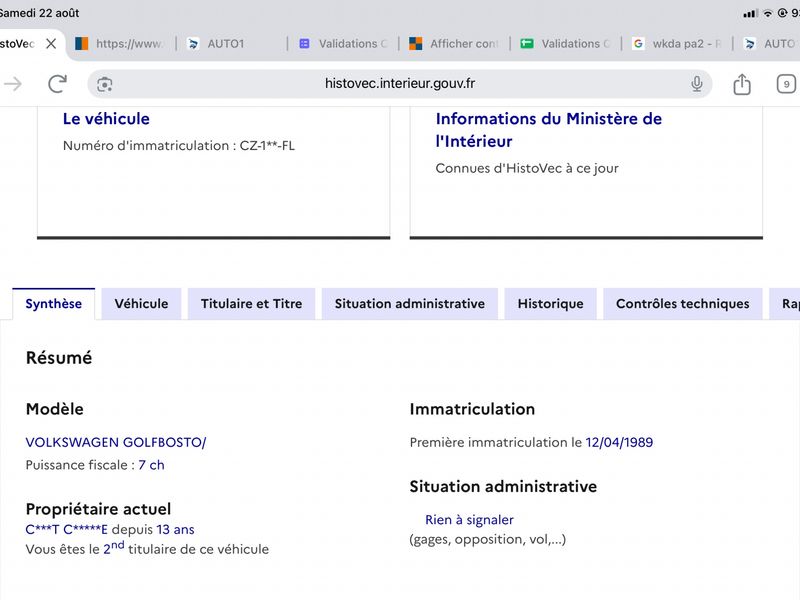Click the Propriétaire actuel heading
Screen dimensions: 800x600
click(x=98, y=509)
